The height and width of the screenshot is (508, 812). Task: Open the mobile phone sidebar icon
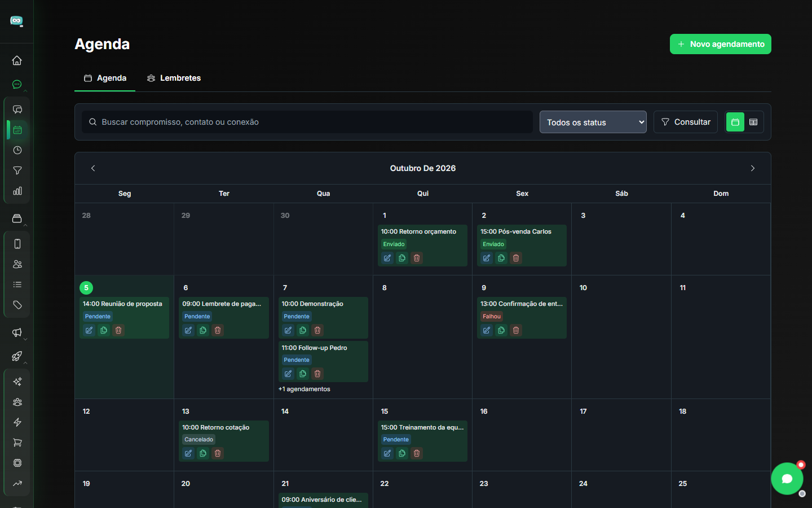pos(17,244)
